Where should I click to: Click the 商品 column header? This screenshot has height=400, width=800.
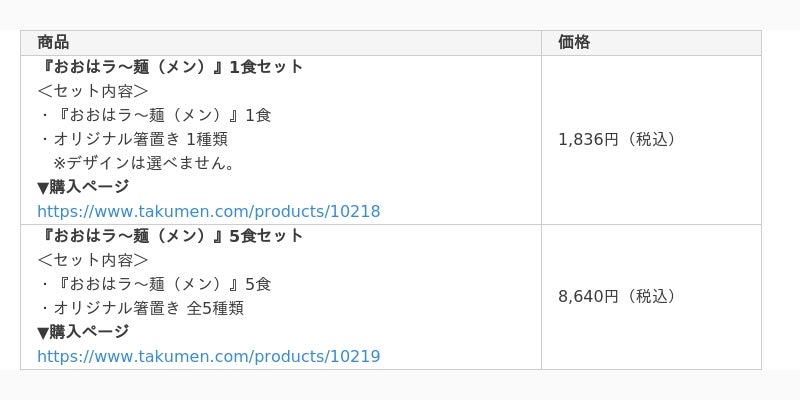(x=53, y=42)
